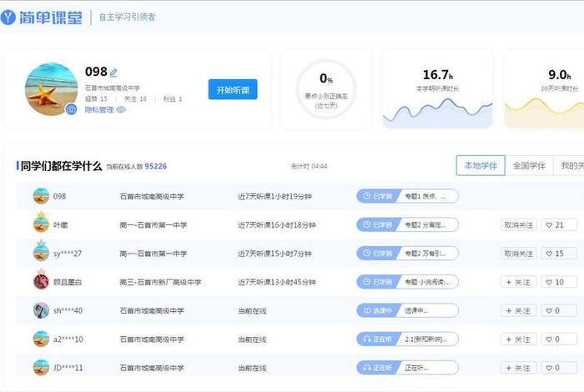Click the edit pencil next to 098
The width and height of the screenshot is (584, 392).
tap(114, 73)
